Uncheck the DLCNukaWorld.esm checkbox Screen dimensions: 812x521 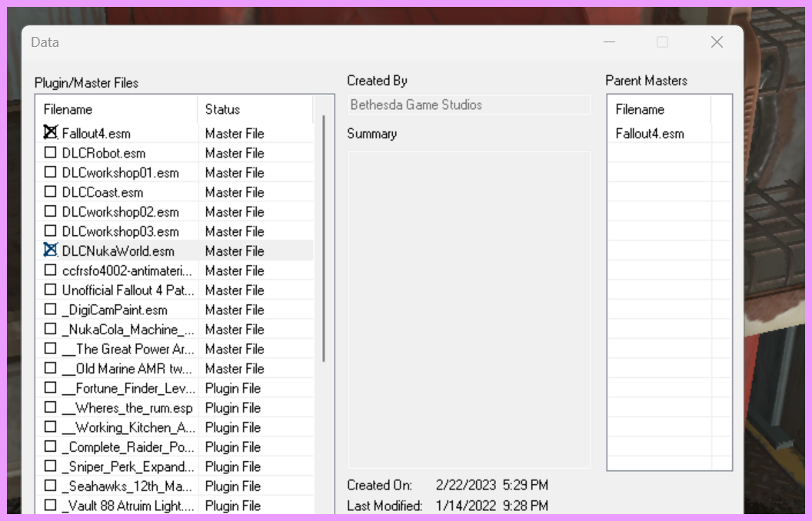tap(50, 251)
